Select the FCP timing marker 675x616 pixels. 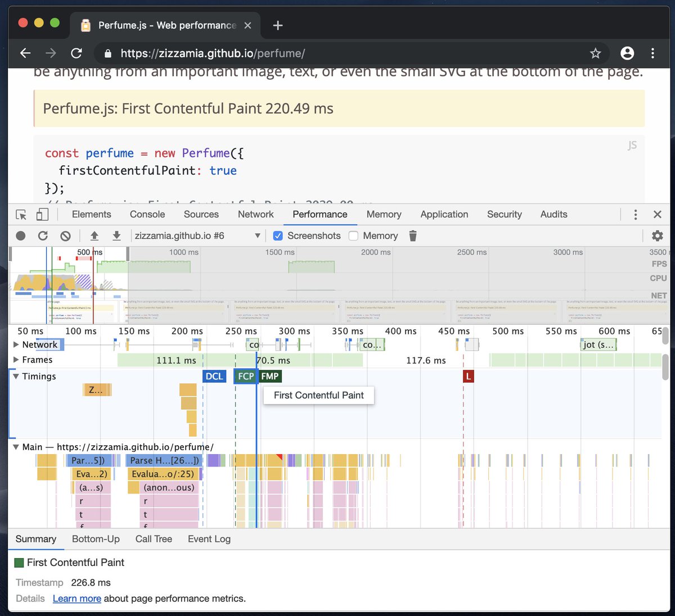pyautogui.click(x=246, y=376)
